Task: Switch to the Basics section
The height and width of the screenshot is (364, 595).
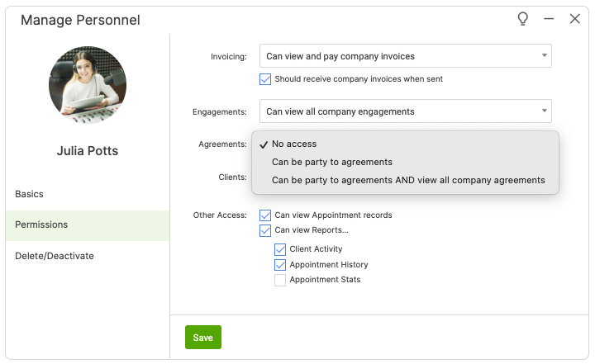Action: pyautogui.click(x=30, y=194)
